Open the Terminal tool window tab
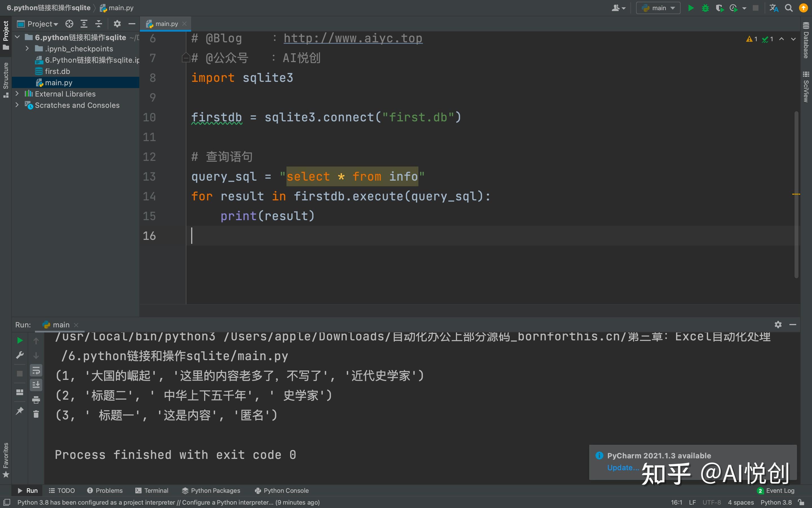This screenshot has width=812, height=508. tap(152, 491)
